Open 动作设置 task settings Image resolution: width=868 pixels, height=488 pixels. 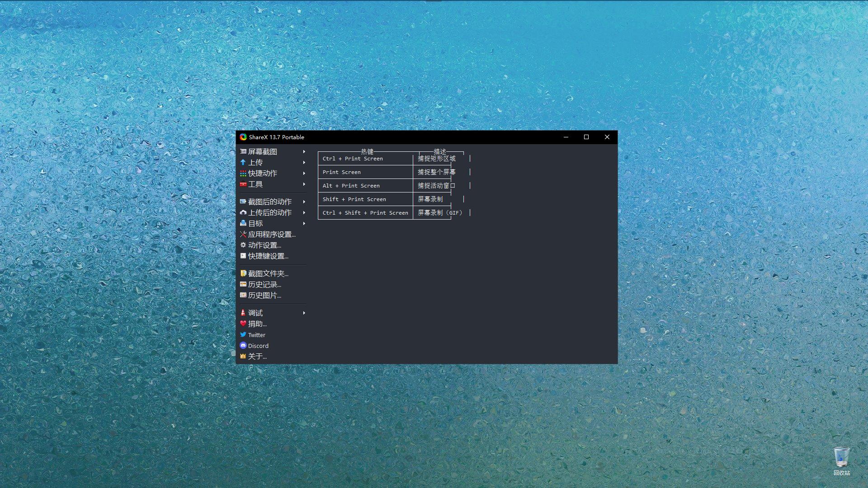264,245
